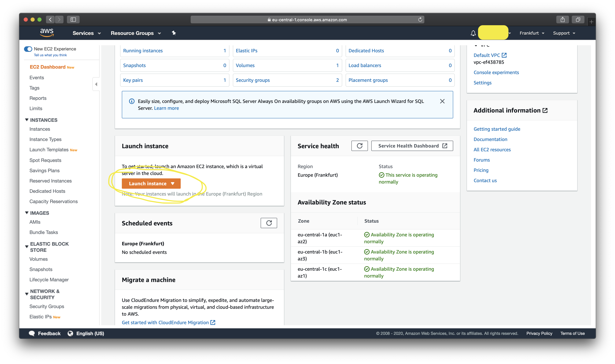Click the Launch instance dropdown button
This screenshot has width=615, height=364.
(151, 184)
